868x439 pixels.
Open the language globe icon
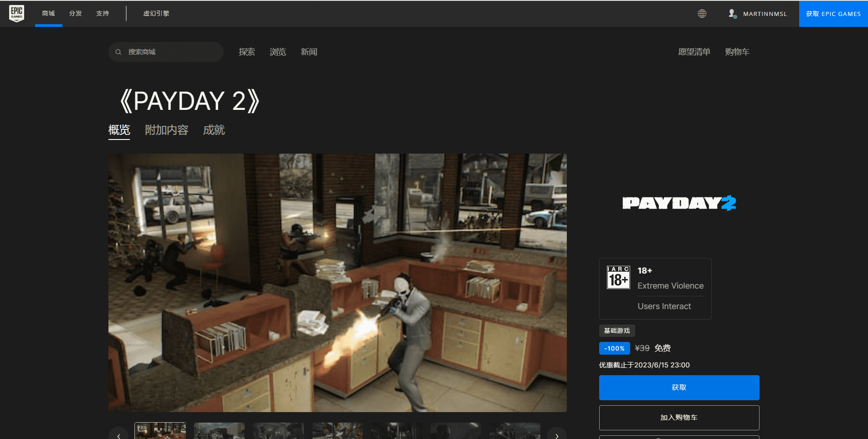click(x=702, y=14)
